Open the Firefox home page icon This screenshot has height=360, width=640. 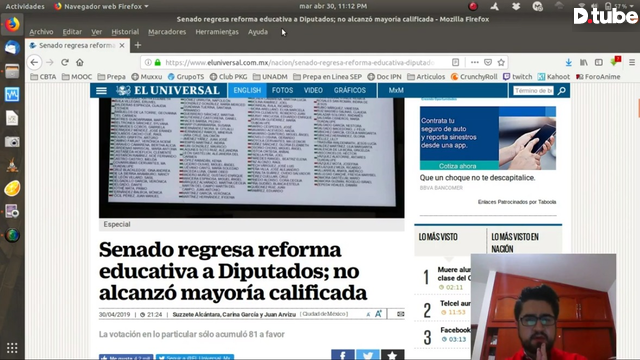click(x=80, y=62)
